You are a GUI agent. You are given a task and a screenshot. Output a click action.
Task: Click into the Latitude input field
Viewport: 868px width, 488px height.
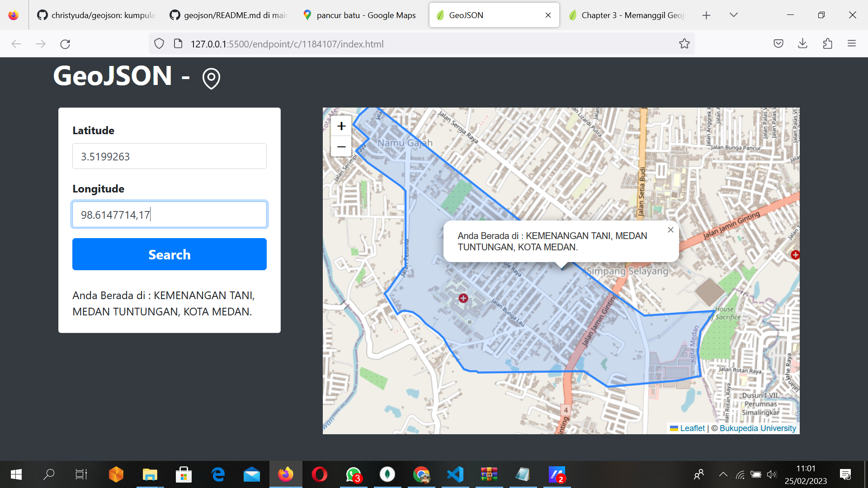tap(169, 156)
